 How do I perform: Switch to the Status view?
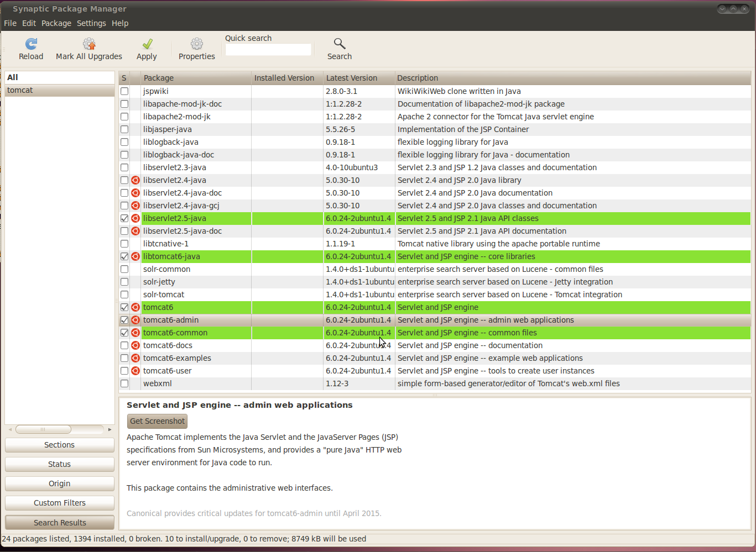60,464
